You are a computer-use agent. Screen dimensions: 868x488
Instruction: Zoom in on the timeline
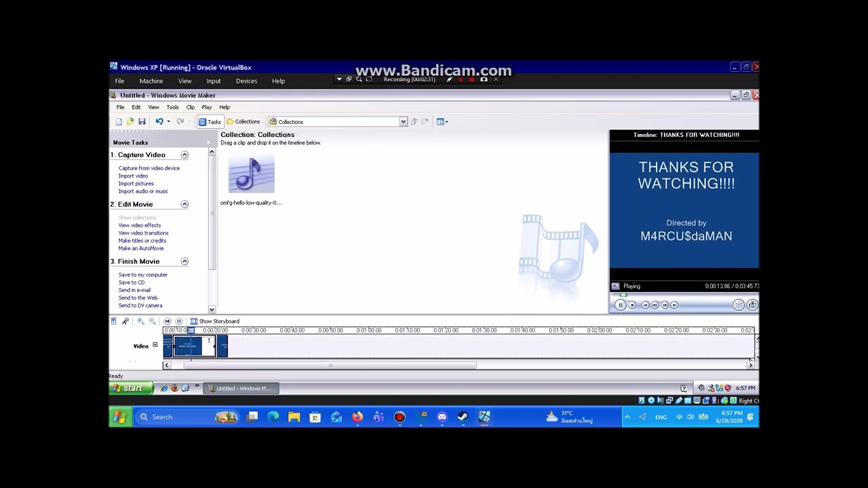click(140, 321)
